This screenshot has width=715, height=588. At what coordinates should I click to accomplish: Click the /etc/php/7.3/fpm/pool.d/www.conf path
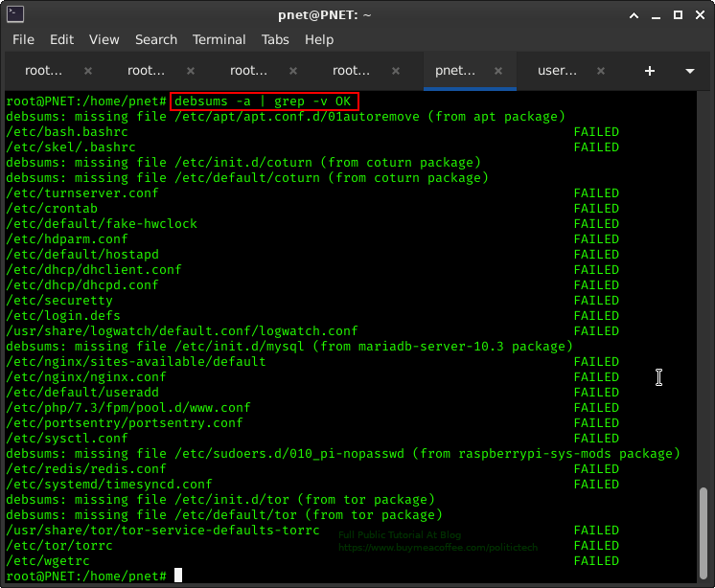coord(128,408)
